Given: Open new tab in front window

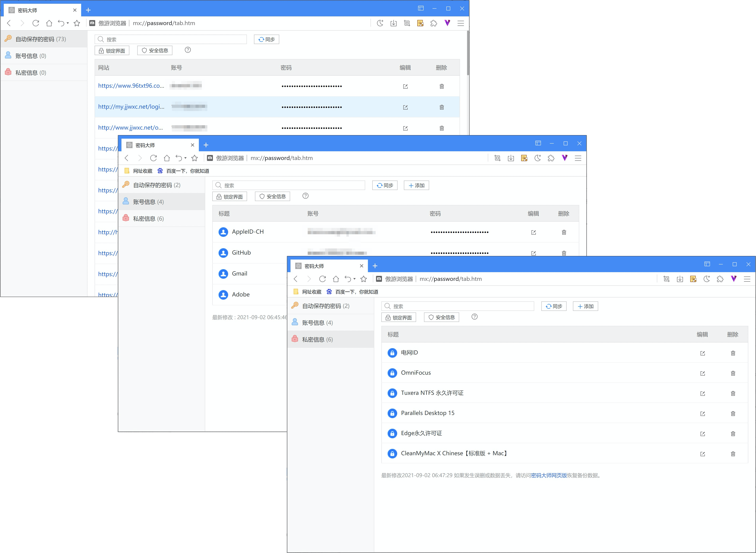Looking at the screenshot, I should (375, 266).
